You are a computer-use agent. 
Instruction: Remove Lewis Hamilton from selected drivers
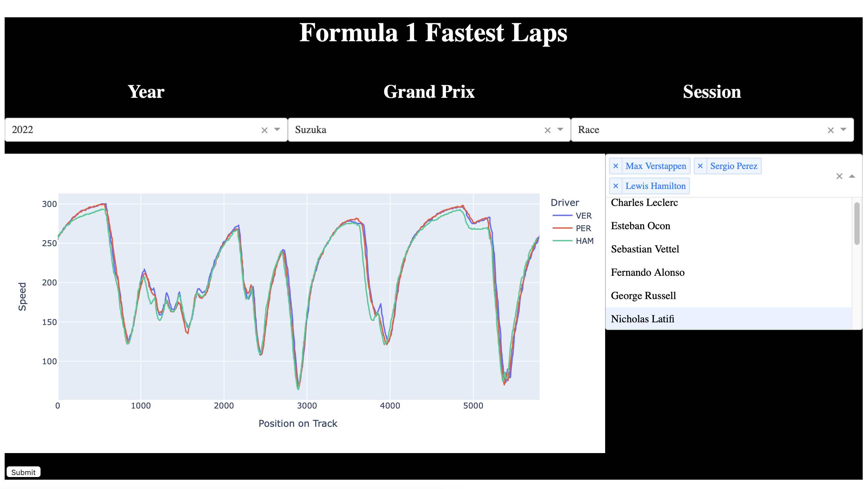pyautogui.click(x=616, y=186)
